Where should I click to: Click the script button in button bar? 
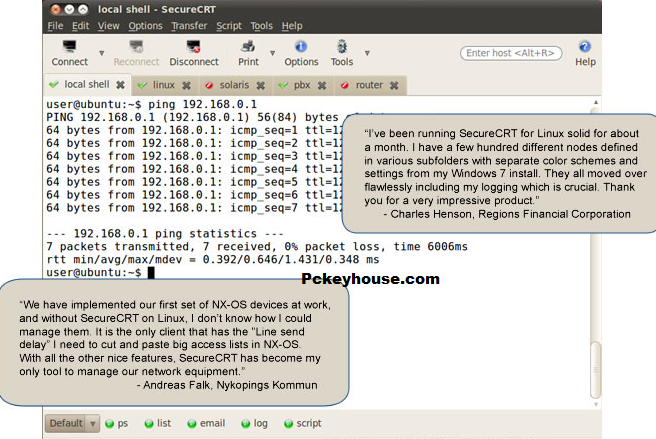point(302,424)
